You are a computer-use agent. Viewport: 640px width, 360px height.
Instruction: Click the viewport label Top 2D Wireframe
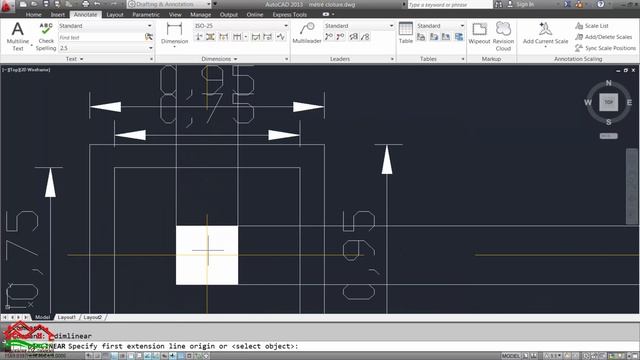26,70
